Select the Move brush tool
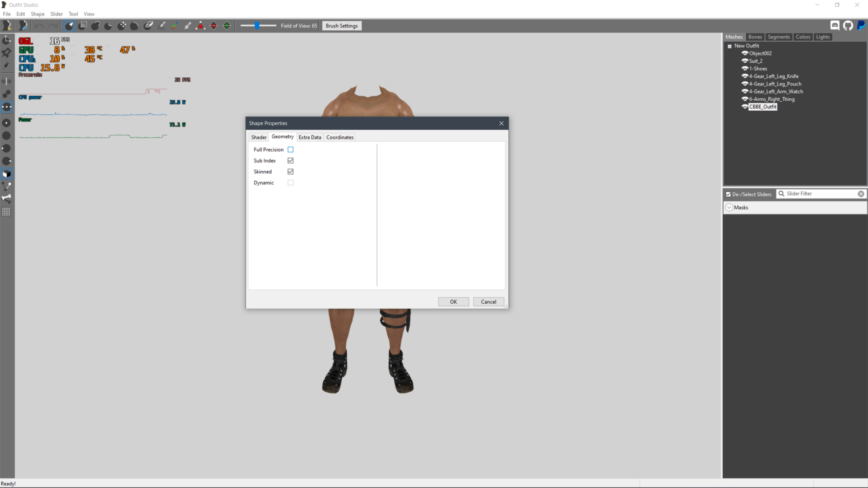This screenshot has height=488, width=868. click(122, 26)
